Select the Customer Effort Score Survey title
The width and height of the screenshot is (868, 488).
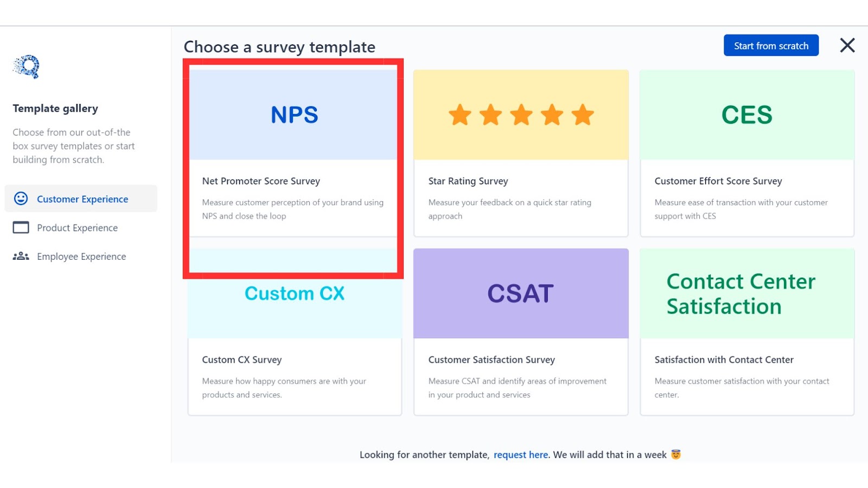coord(718,181)
